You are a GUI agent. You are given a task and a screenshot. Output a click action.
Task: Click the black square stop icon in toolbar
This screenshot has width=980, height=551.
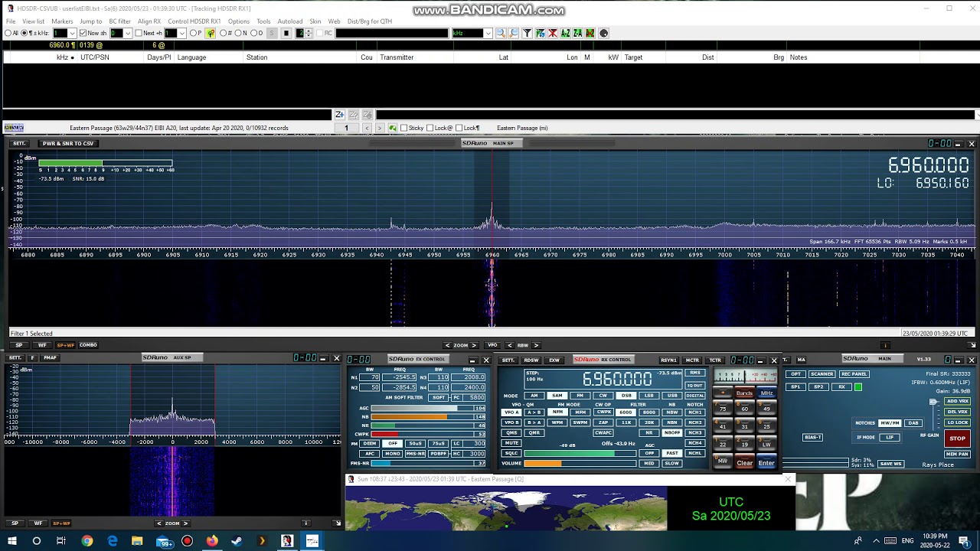[286, 33]
